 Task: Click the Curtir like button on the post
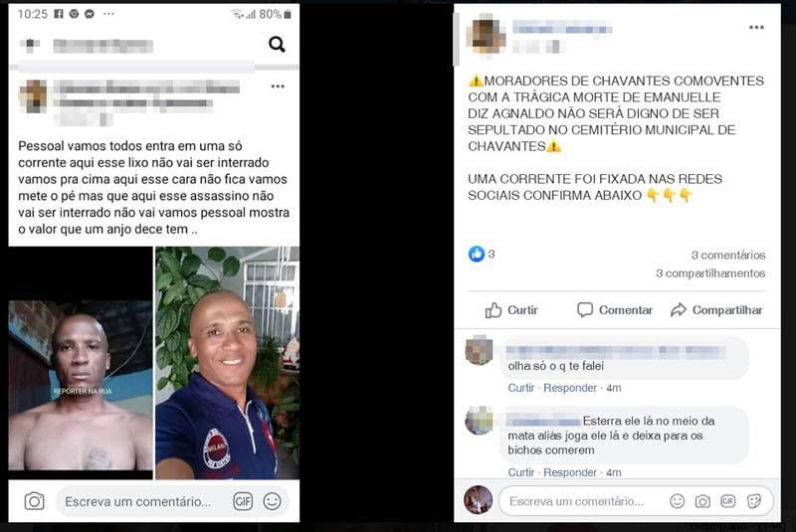(511, 310)
